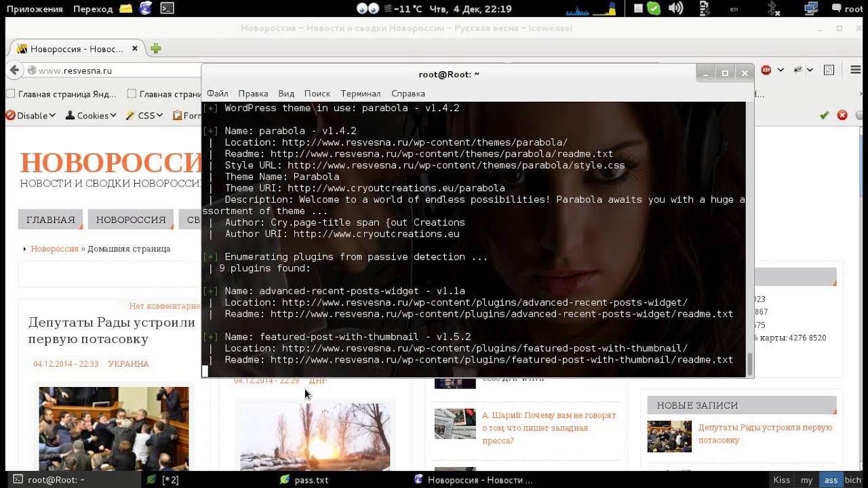The height and width of the screenshot is (488, 868).
Task: Open the Cookies dropdown in developer toolbar
Action: click(91, 115)
